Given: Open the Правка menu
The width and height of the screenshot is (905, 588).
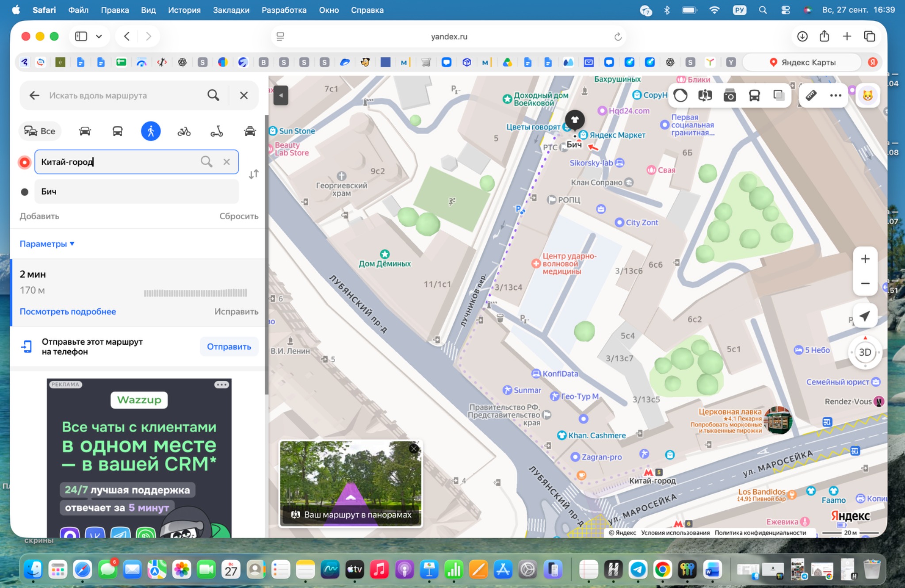Looking at the screenshot, I should pyautogui.click(x=115, y=10).
